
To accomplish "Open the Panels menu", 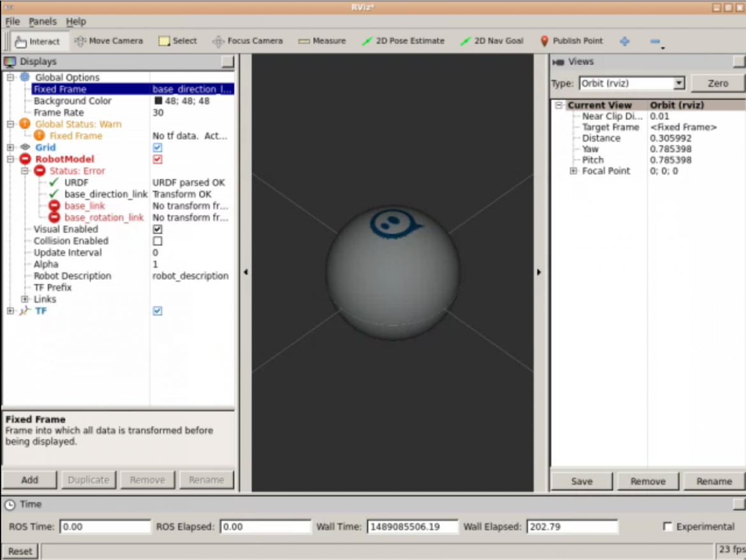I will [x=42, y=22].
